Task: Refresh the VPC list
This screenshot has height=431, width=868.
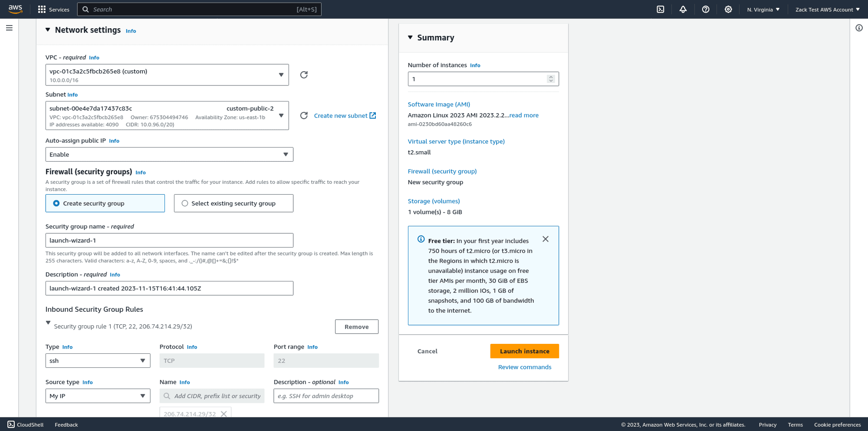Action: [304, 75]
